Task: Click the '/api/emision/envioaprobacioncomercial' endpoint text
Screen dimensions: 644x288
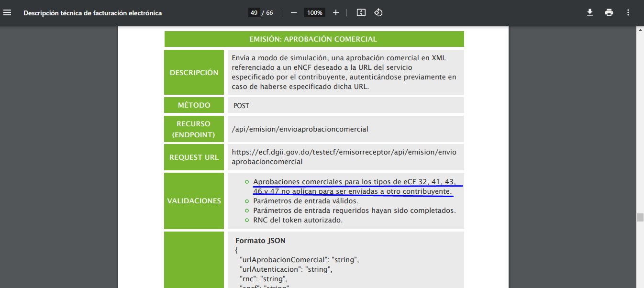Action: pos(300,129)
